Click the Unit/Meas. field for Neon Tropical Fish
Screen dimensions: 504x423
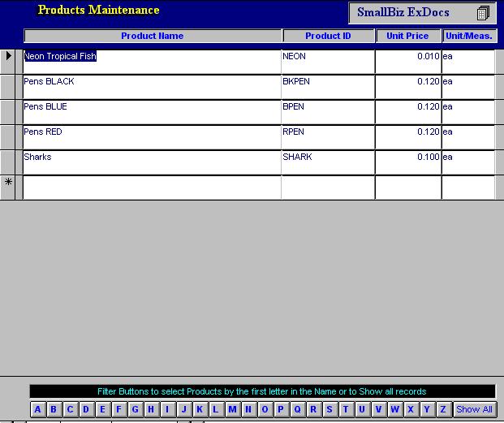[x=467, y=61]
